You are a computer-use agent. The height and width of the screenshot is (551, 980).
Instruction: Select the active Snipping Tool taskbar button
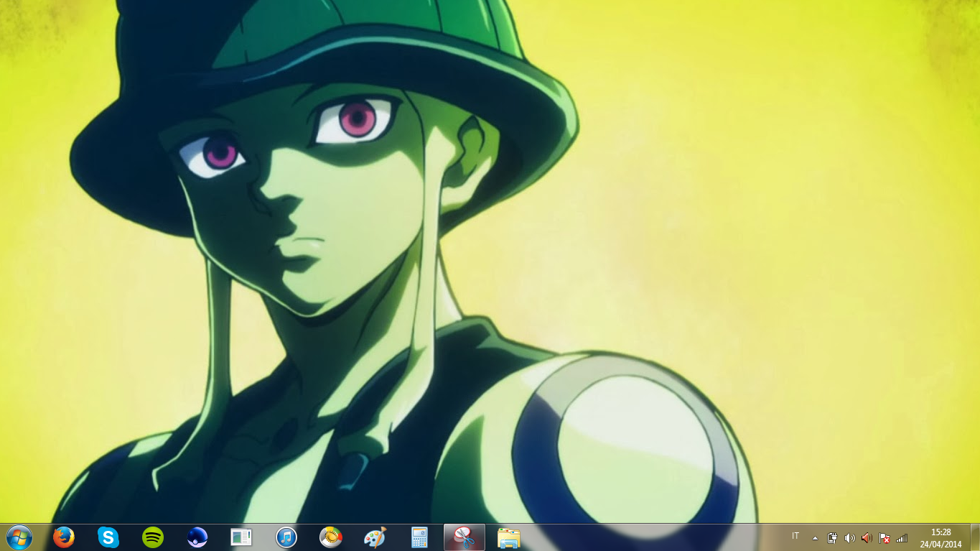point(465,537)
